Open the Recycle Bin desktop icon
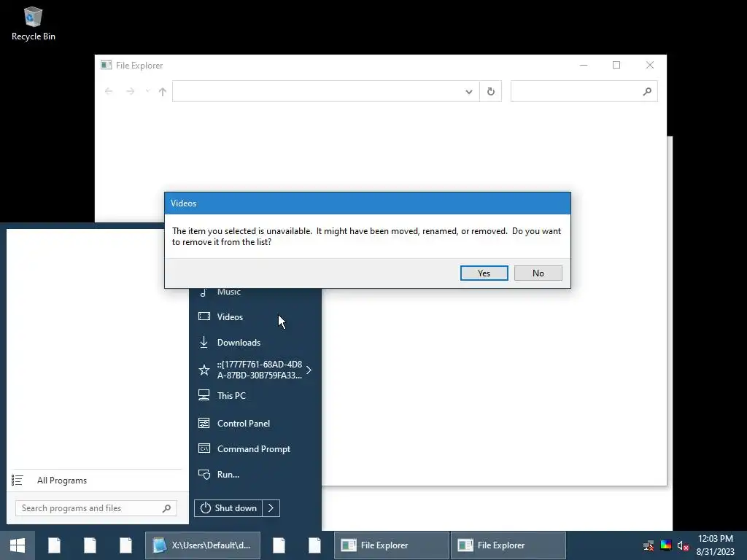 (x=33, y=24)
